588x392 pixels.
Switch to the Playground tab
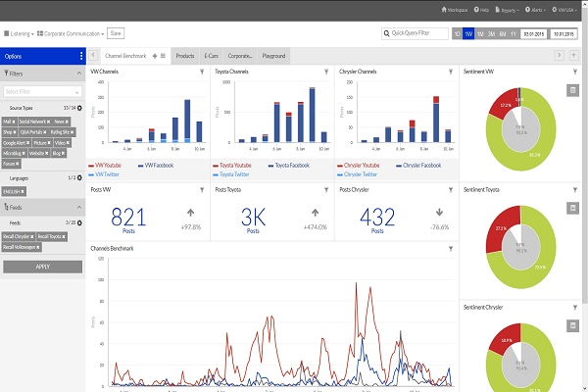[273, 56]
